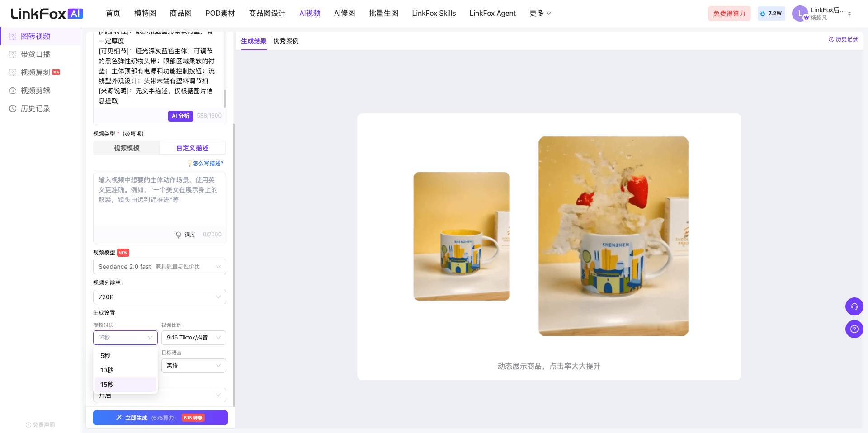Open LinkFox Agent in the top navigation
This screenshot has width=868, height=433.
(492, 14)
